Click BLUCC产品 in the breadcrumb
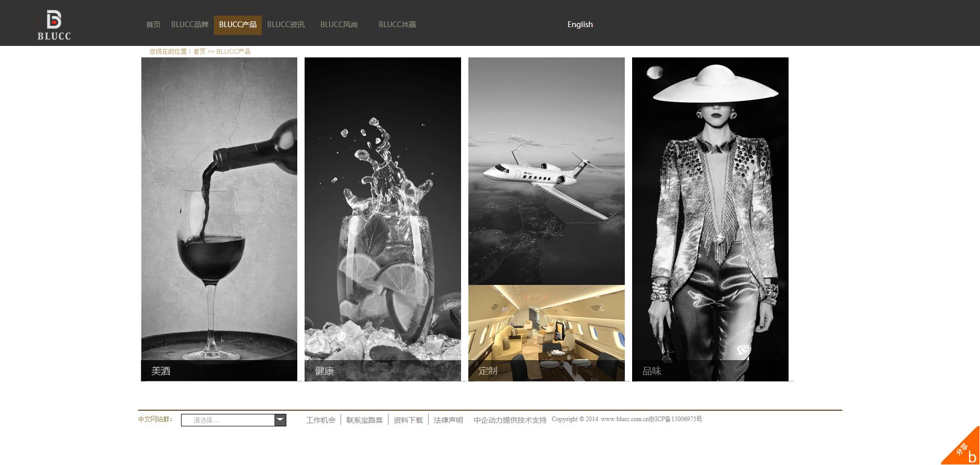Viewport: 980px width, 465px height. pyautogui.click(x=234, y=52)
